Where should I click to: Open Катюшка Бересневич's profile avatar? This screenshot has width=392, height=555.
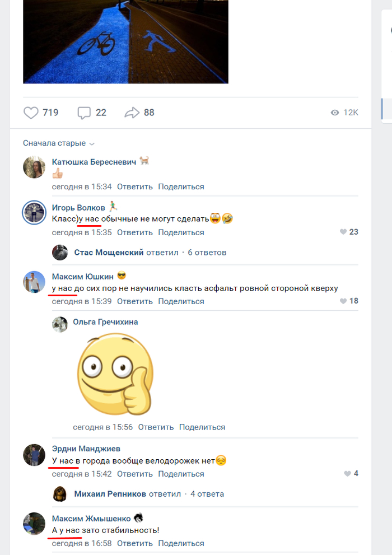[34, 167]
